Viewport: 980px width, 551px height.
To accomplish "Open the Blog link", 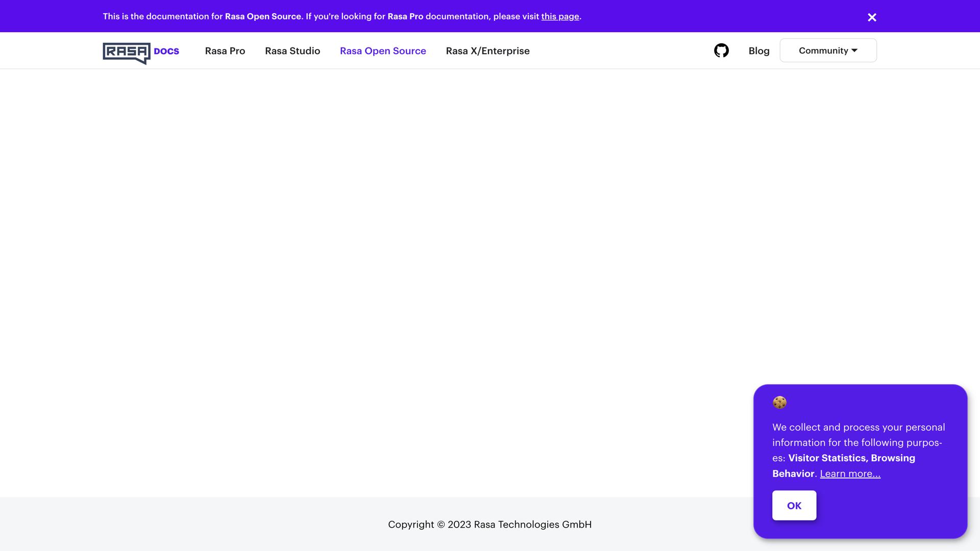I will click(x=758, y=51).
